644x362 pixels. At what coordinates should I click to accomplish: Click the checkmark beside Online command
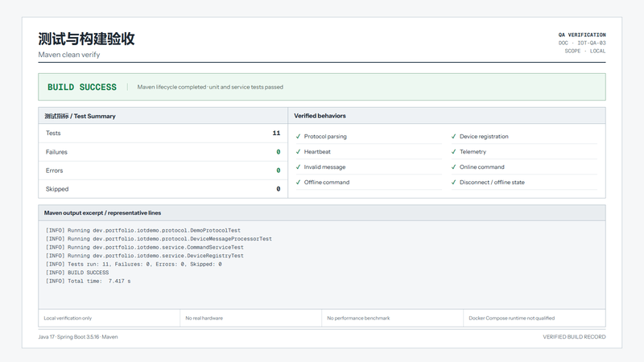coord(454,167)
